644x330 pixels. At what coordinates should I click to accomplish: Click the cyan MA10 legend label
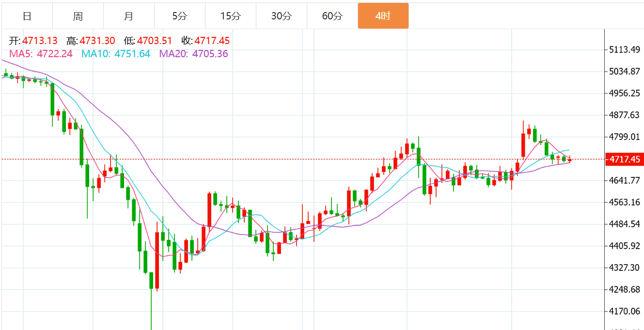pyautogui.click(x=116, y=54)
